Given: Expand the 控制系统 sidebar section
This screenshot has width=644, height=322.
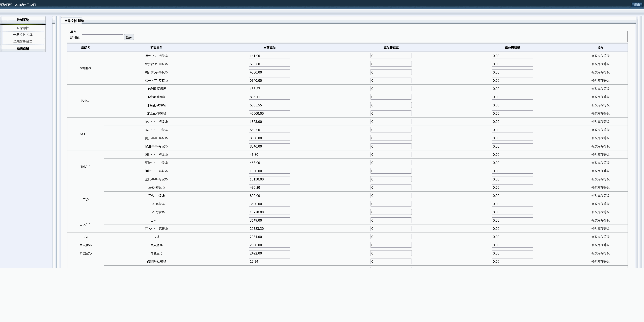Looking at the screenshot, I should [x=23, y=20].
